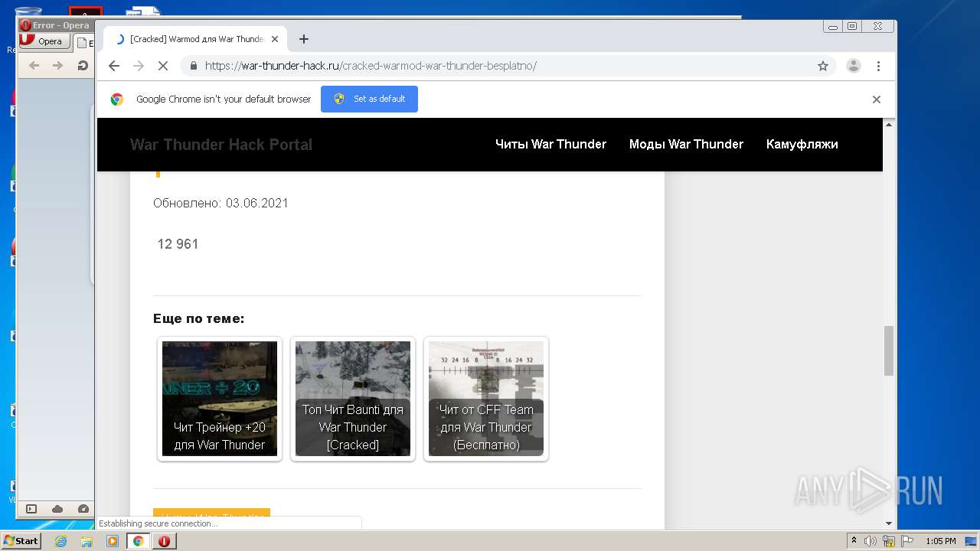
Task: Open a new Chrome tab
Action: click(x=304, y=39)
